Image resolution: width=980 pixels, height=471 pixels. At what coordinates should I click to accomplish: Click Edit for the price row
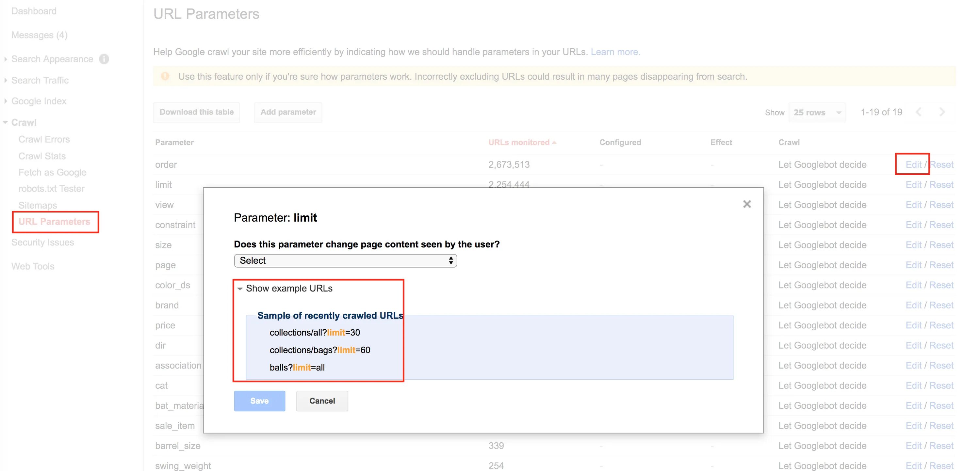tap(913, 325)
